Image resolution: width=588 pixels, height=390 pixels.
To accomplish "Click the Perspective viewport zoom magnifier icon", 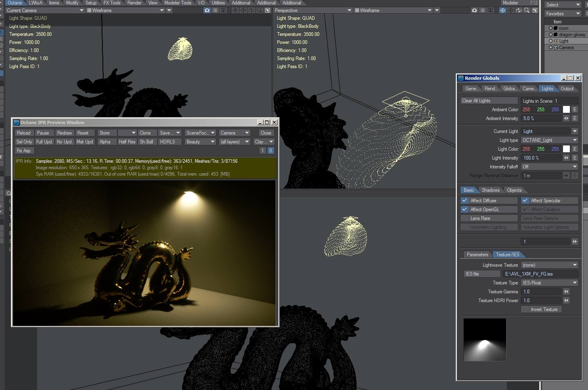I will click(527, 10).
